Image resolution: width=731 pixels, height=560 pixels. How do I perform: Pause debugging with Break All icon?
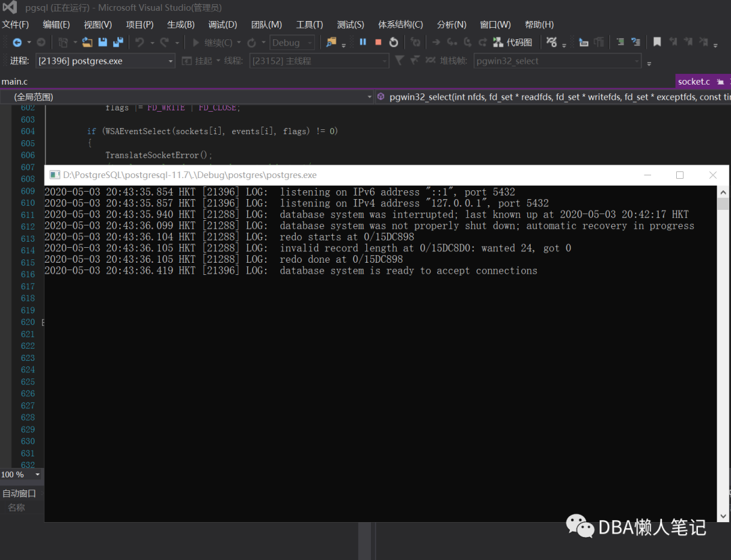pyautogui.click(x=363, y=42)
